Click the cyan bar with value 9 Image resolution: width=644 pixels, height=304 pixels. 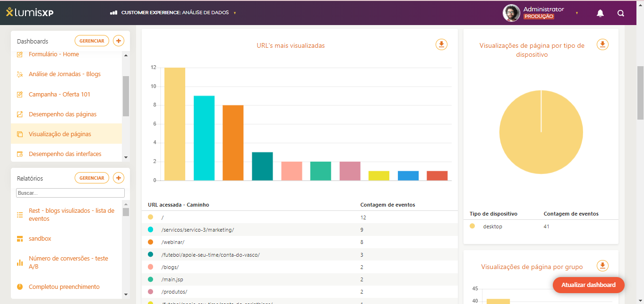(x=204, y=138)
